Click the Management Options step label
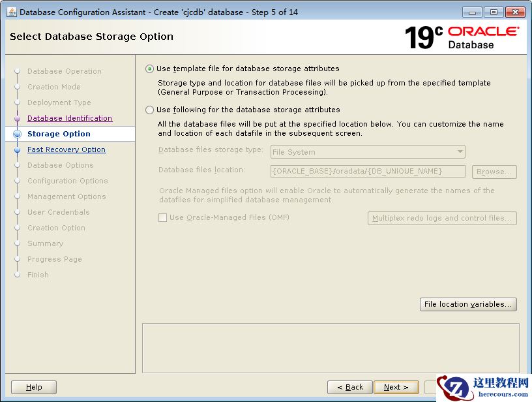Viewport: 532px width, 402px height. pyautogui.click(x=66, y=196)
